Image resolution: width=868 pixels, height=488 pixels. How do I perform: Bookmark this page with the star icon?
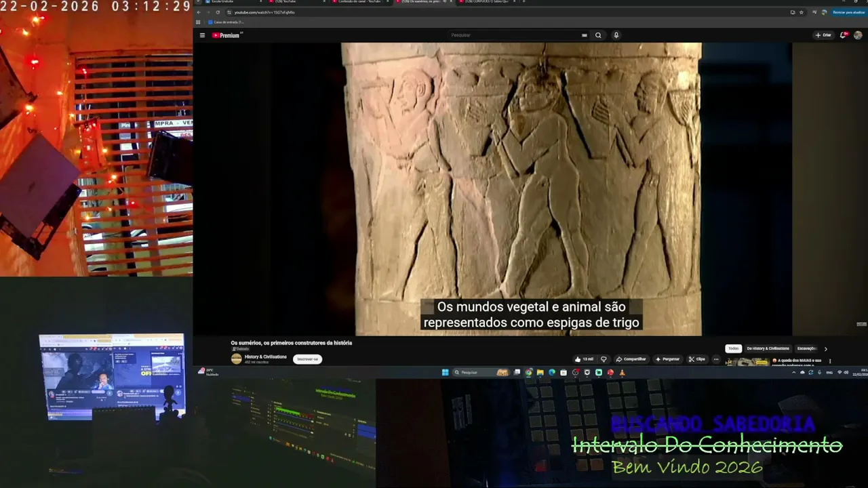tap(801, 12)
